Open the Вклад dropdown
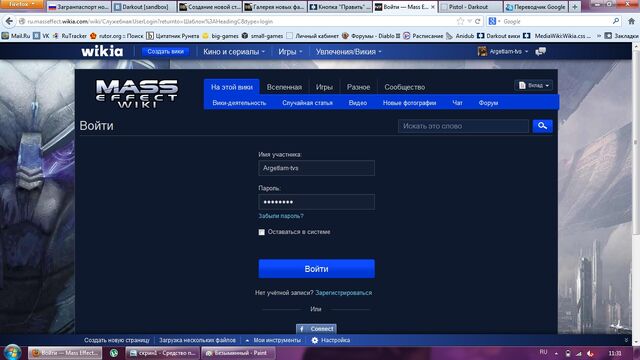 coord(533,85)
